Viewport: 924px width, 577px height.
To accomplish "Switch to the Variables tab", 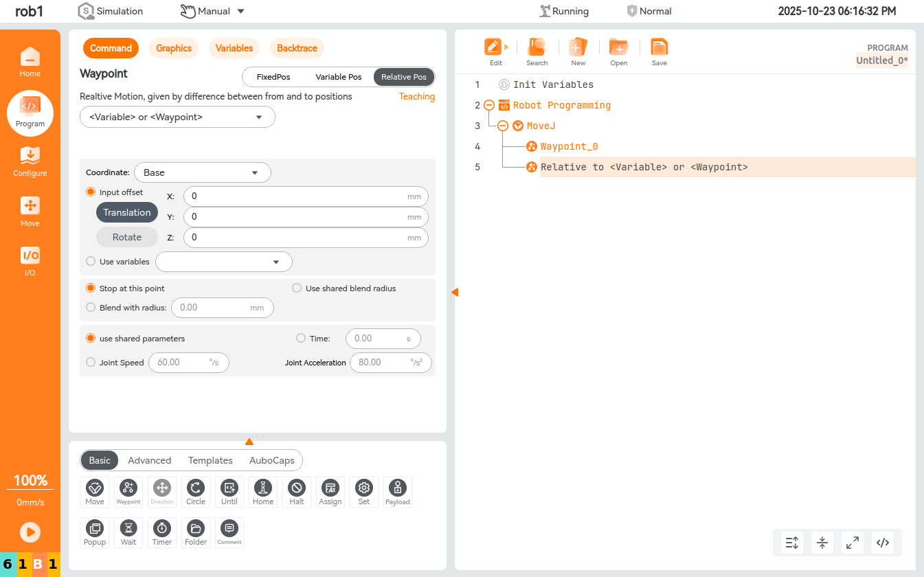I will (x=234, y=48).
